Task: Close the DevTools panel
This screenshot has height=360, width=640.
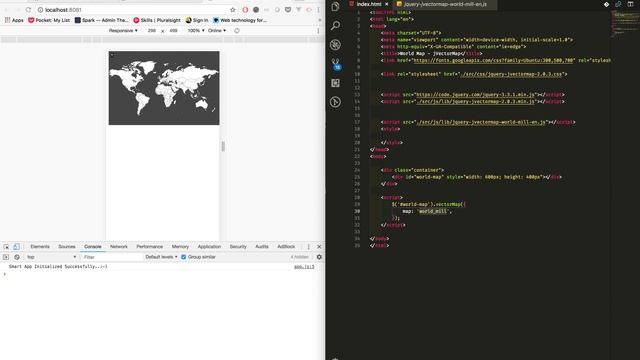Action: tap(319, 247)
